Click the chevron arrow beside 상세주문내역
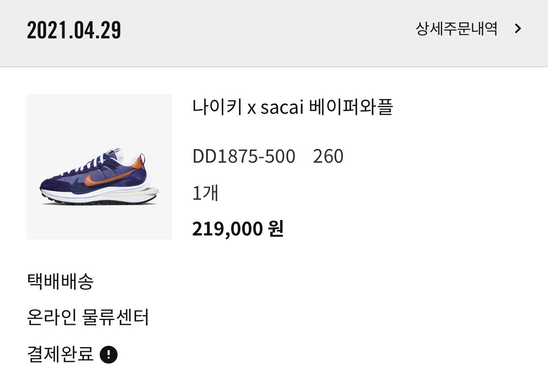548x392 pixels. [518, 29]
